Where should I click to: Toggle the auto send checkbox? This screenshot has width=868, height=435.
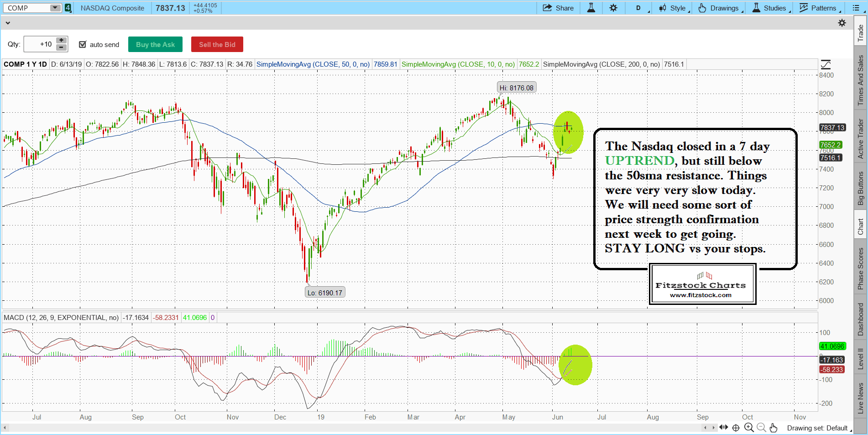[83, 44]
